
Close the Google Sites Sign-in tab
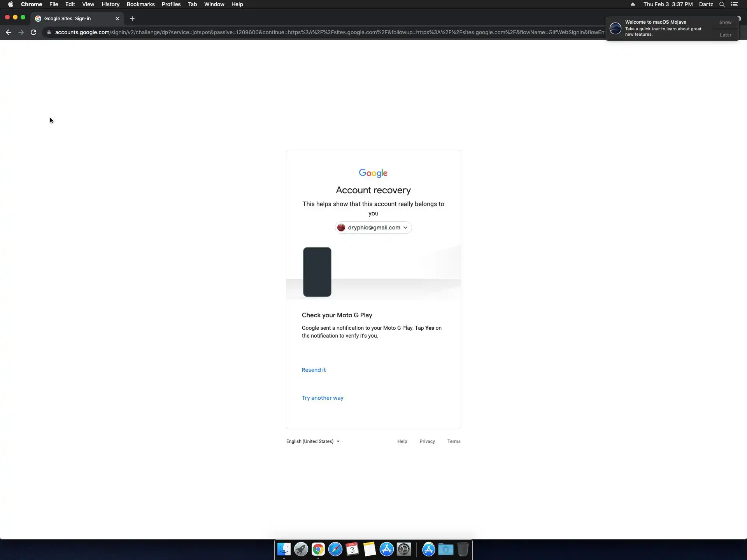[x=117, y=18]
